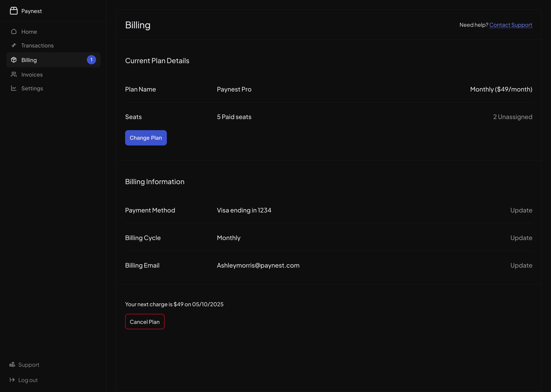
Task: Click the Cancel Plan button
Action: tap(145, 322)
